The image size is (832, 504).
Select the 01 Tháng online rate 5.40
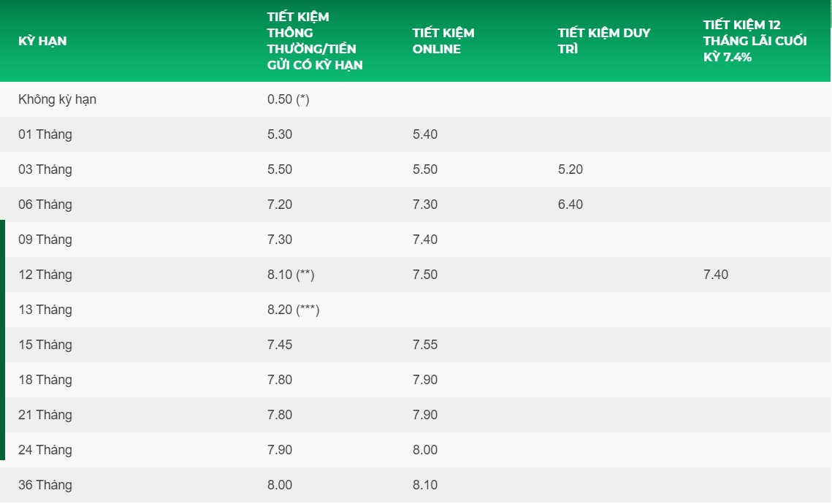(x=425, y=134)
